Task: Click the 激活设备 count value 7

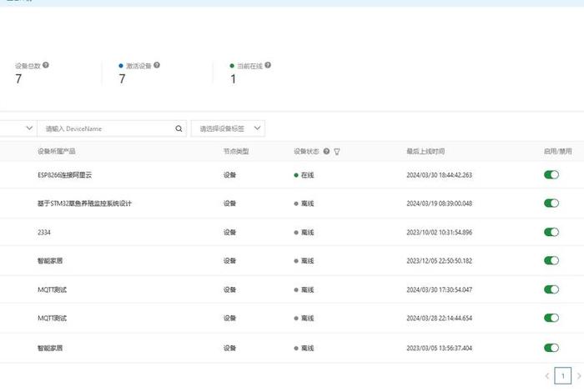Action: tap(122, 79)
